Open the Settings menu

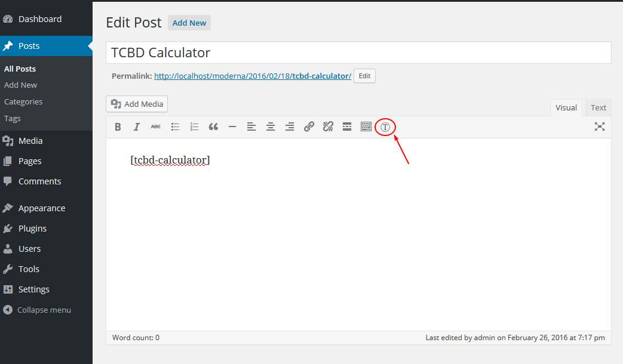(x=46, y=289)
